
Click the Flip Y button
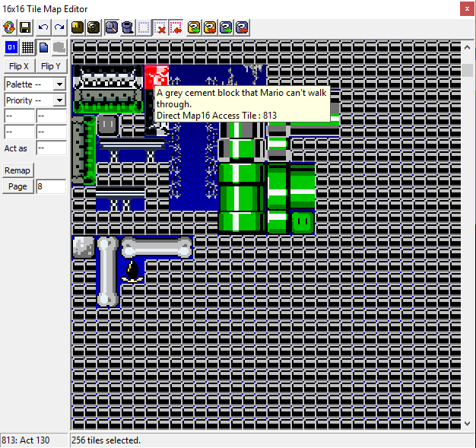(x=51, y=66)
